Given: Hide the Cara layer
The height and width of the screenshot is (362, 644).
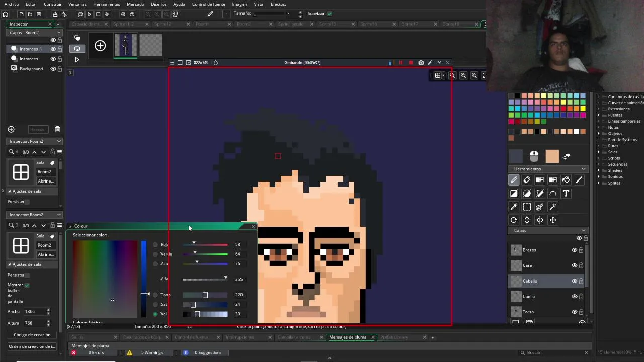Looking at the screenshot, I should click(x=574, y=265).
